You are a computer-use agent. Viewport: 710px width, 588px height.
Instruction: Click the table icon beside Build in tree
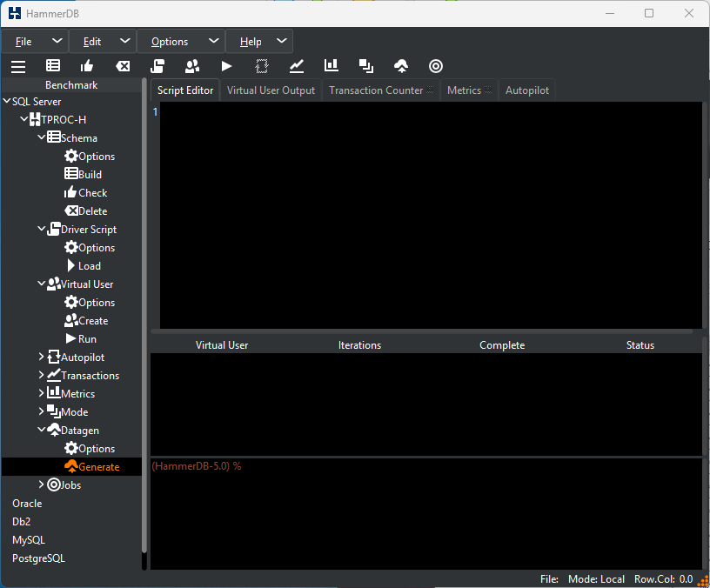(71, 174)
